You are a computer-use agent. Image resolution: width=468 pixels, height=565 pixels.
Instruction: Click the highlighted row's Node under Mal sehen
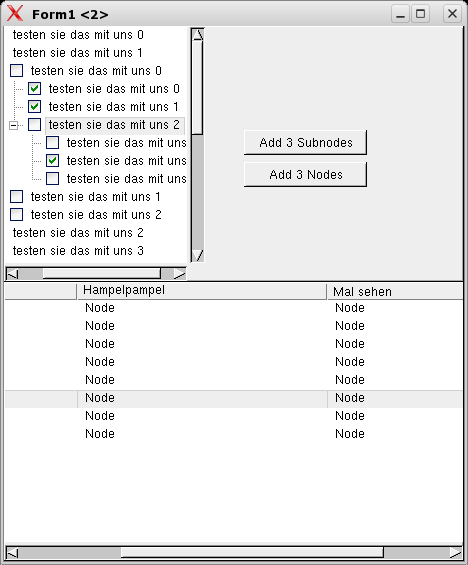pyautogui.click(x=350, y=398)
